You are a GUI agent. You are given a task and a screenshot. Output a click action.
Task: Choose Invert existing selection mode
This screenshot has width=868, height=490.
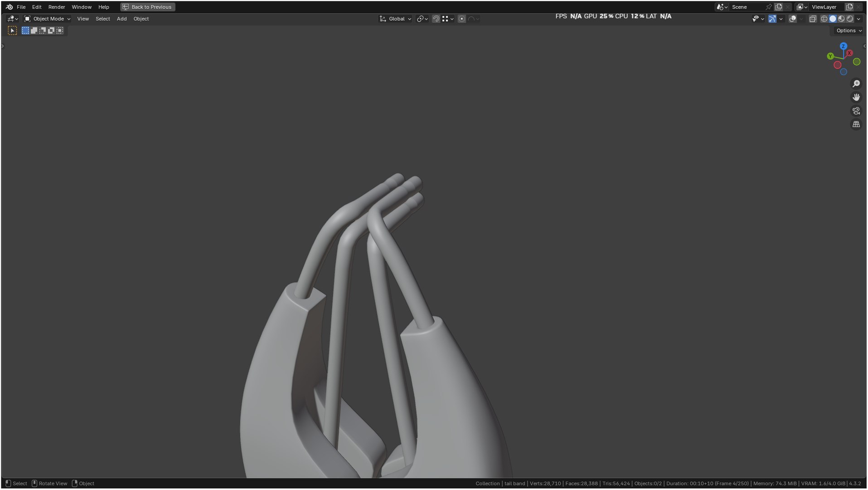(x=51, y=30)
